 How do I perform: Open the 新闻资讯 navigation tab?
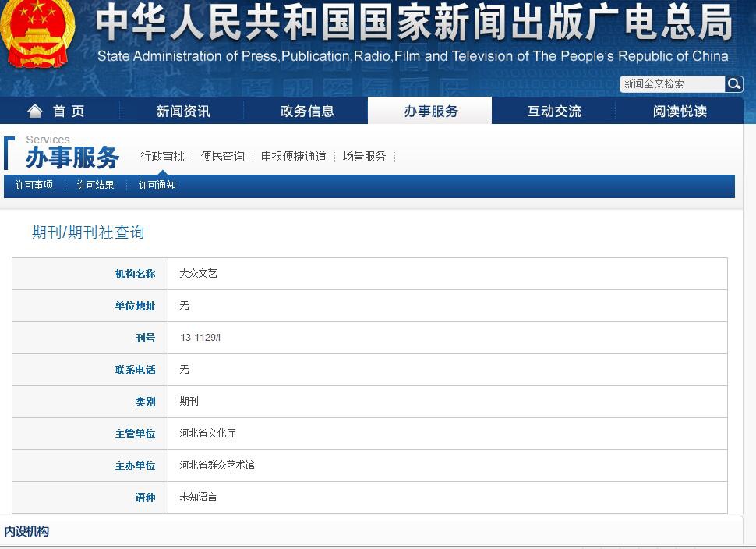(183, 111)
